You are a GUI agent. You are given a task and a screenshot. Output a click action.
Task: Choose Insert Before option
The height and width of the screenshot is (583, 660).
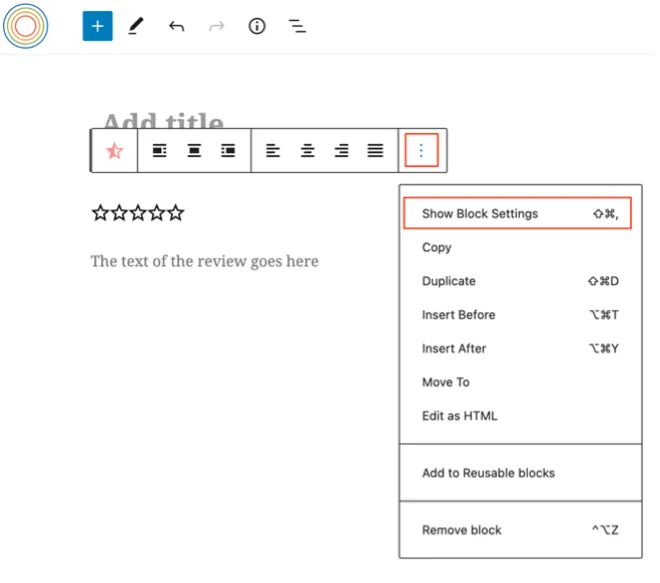[520, 314]
